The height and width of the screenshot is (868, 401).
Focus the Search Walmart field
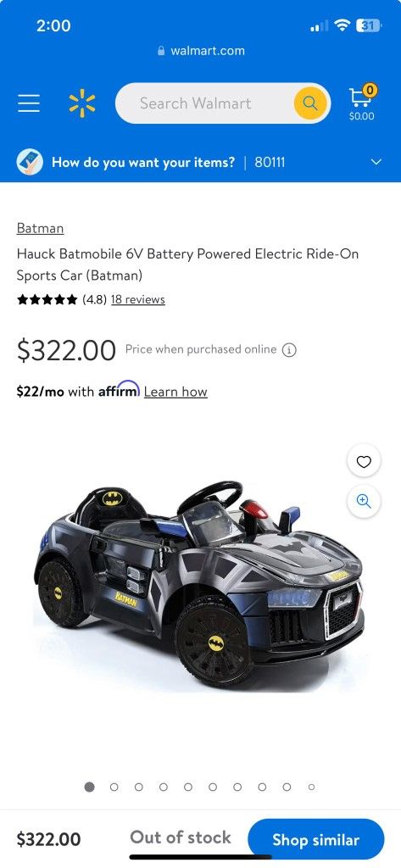[x=204, y=103]
